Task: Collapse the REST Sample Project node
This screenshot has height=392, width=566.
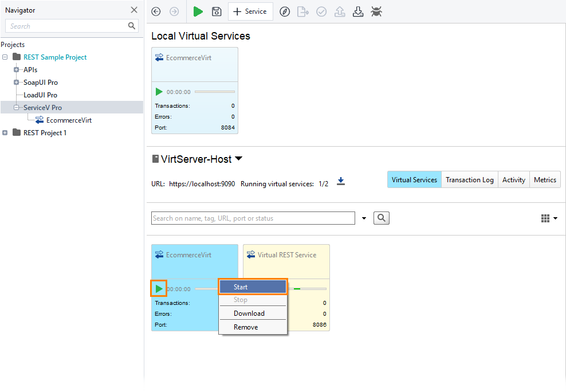Action: tap(5, 57)
